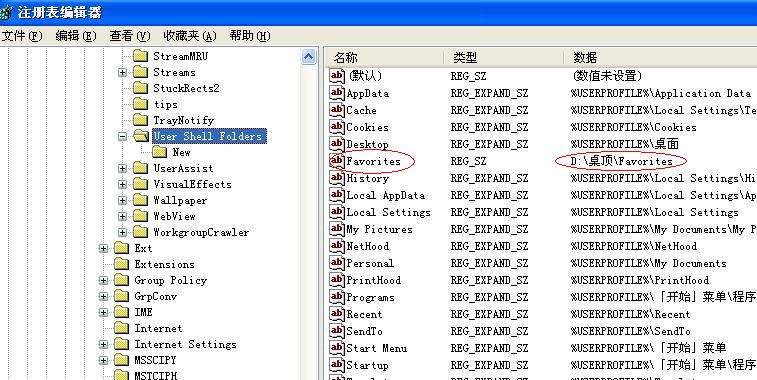Image resolution: width=757 pixels, height=380 pixels.
Task: Click the %USERPROFILE%\Cookies data cell
Action: 633,127
